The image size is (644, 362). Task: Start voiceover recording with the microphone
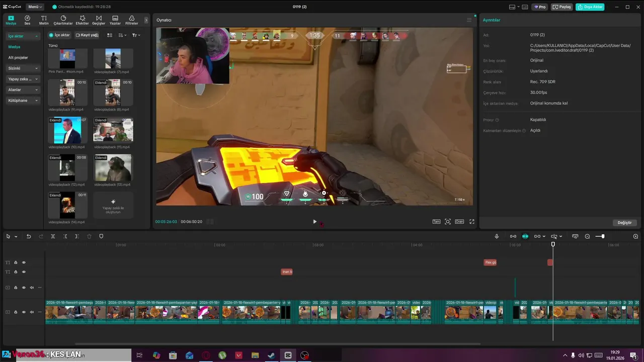tap(497, 236)
